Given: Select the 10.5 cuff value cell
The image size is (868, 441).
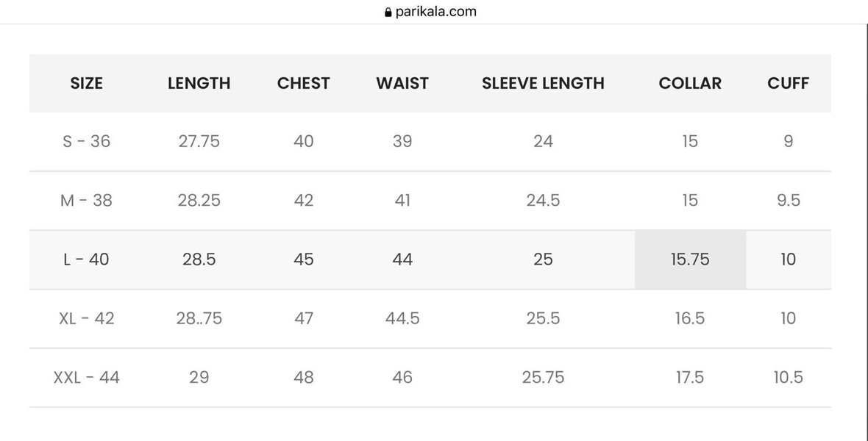Looking at the screenshot, I should point(789,377).
